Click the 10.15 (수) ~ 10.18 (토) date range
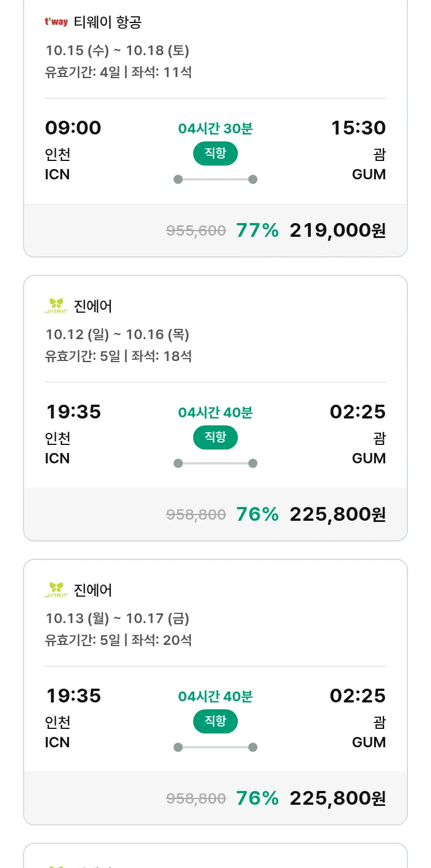Viewport: 431px width, 868px height. tap(117, 51)
